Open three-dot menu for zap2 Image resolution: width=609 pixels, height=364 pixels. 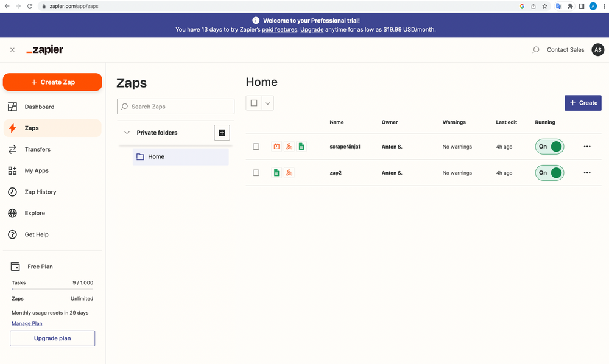[x=587, y=173]
